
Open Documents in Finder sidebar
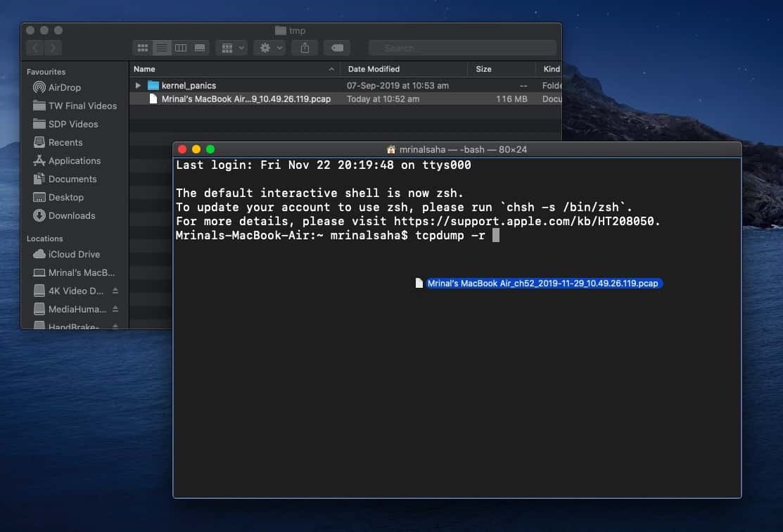point(65,179)
